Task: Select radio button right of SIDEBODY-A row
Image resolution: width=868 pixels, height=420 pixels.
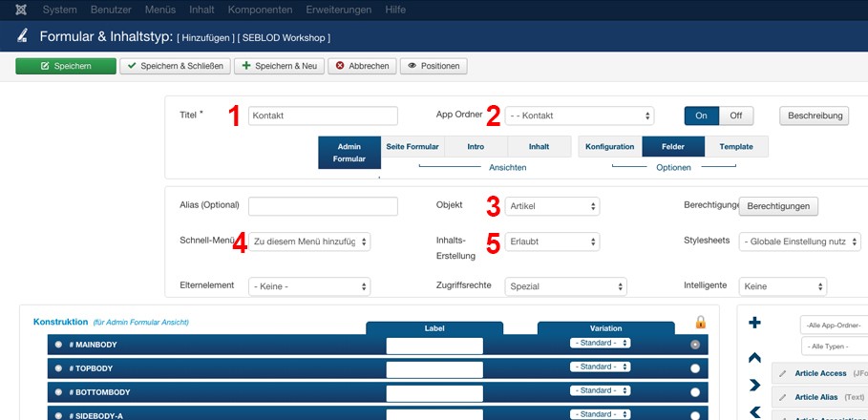Action: (695, 415)
